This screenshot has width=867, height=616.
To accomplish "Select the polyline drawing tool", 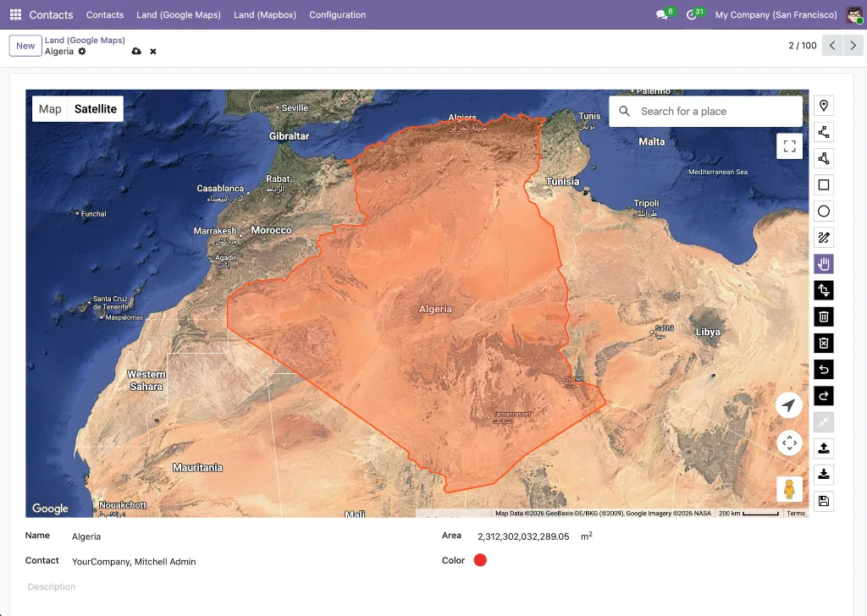I will (823, 132).
